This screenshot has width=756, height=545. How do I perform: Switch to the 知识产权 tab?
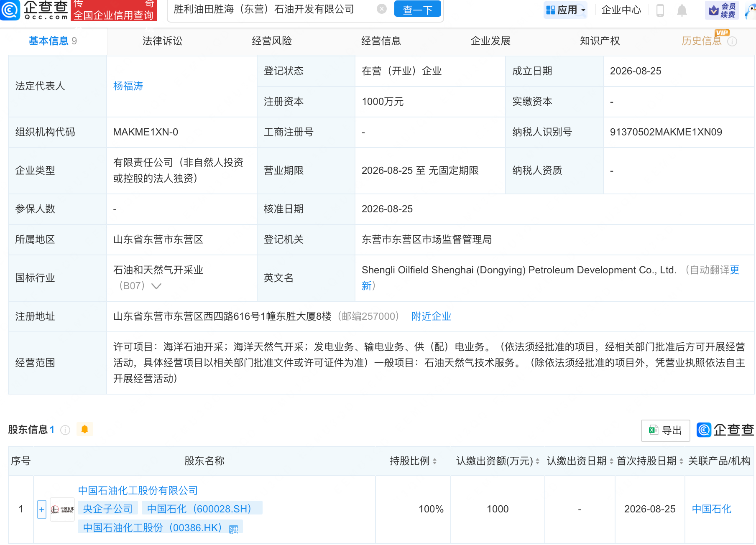click(x=600, y=41)
